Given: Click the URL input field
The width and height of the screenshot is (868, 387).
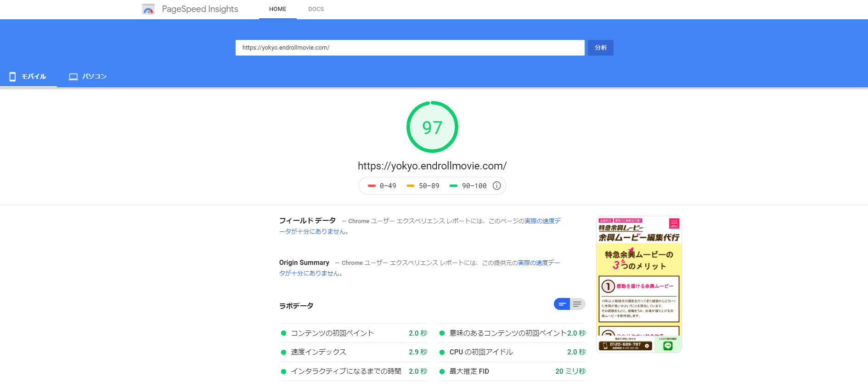Looking at the screenshot, I should pyautogui.click(x=410, y=48).
